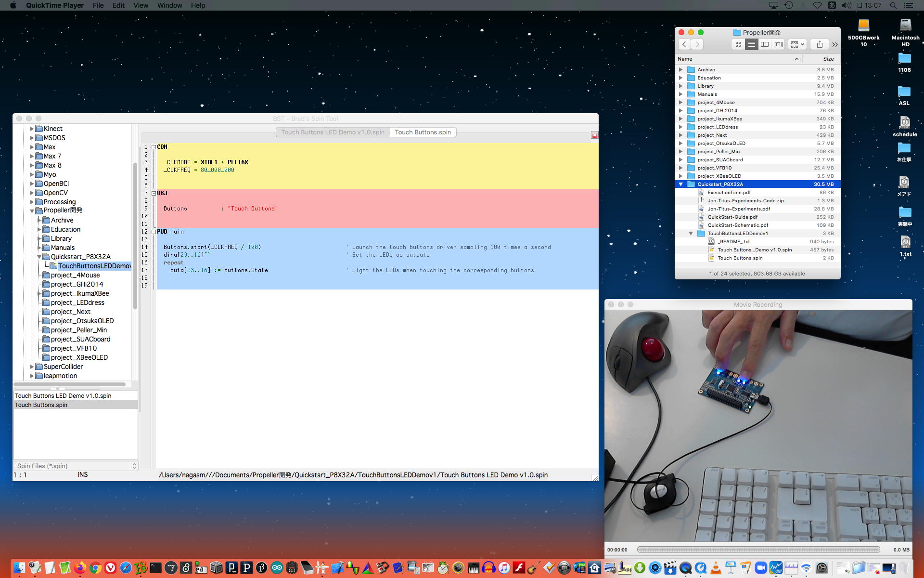This screenshot has height=578, width=924.
Task: Switch Finder to cover flow view
Action: (x=778, y=44)
